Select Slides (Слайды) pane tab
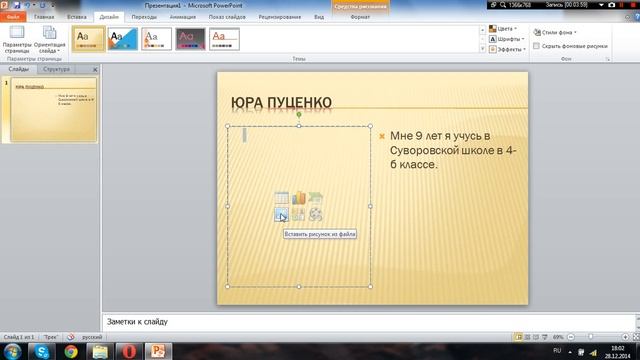This screenshot has height=360, width=640. (19, 69)
